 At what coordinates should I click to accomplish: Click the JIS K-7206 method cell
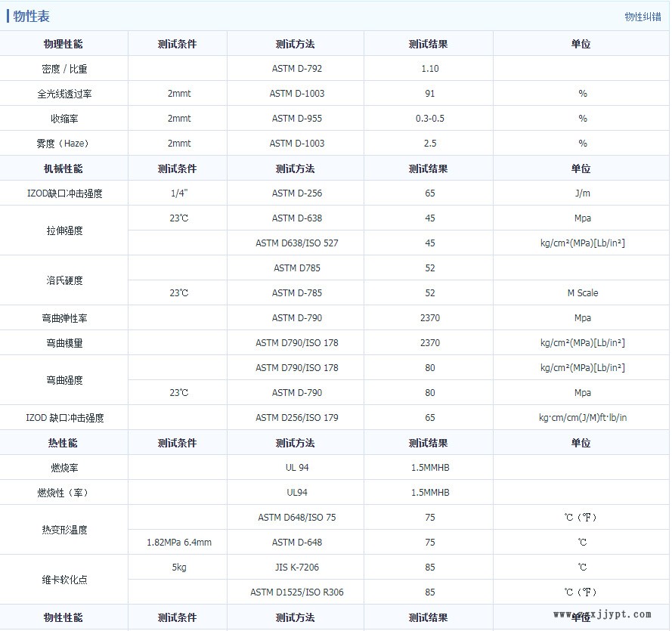(x=296, y=568)
